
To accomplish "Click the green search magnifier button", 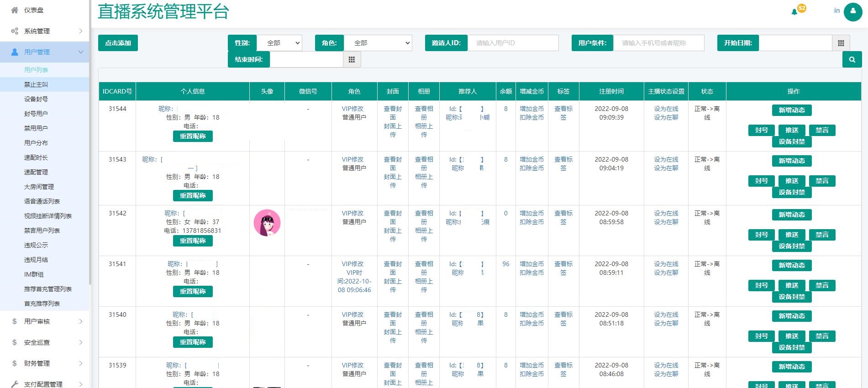I will point(852,60).
